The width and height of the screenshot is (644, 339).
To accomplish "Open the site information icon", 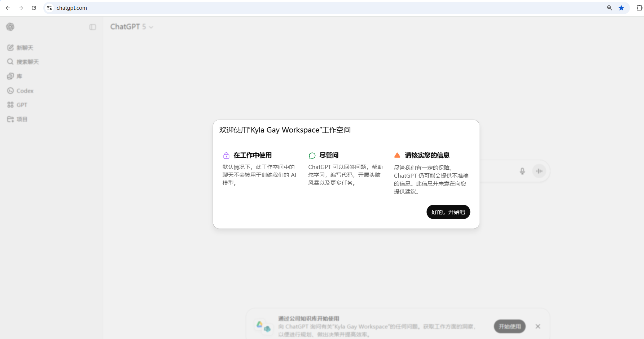I will pos(49,8).
